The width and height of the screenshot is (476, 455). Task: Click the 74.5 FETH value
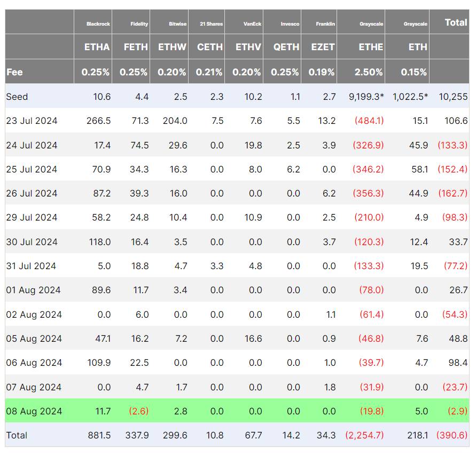tap(139, 145)
